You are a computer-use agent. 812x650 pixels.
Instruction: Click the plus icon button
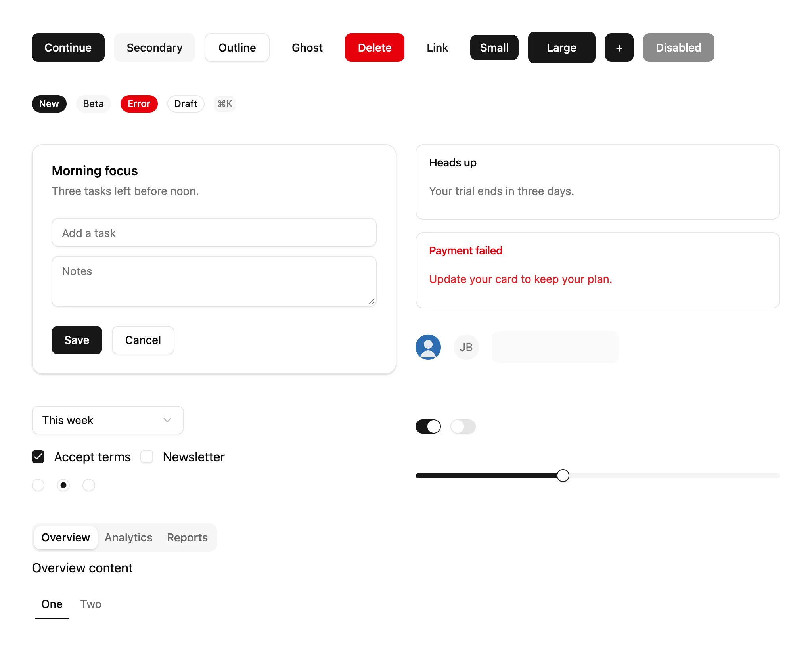click(619, 48)
